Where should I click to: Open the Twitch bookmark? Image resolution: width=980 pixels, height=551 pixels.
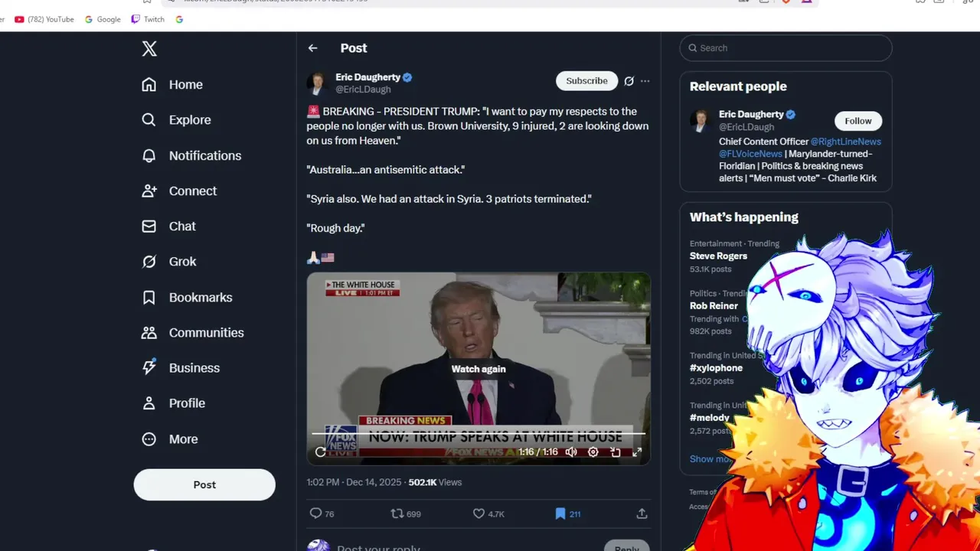point(148,19)
